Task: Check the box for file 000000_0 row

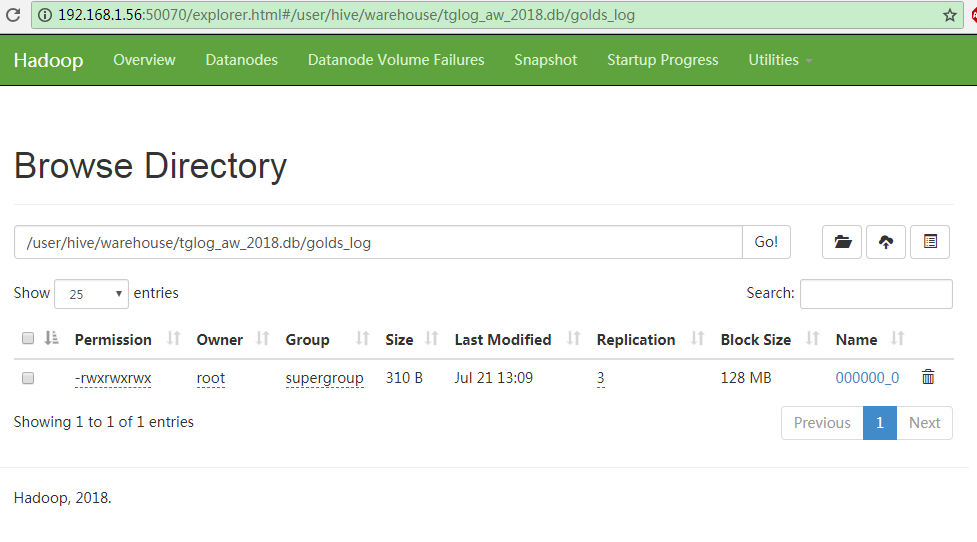Action: pos(28,378)
